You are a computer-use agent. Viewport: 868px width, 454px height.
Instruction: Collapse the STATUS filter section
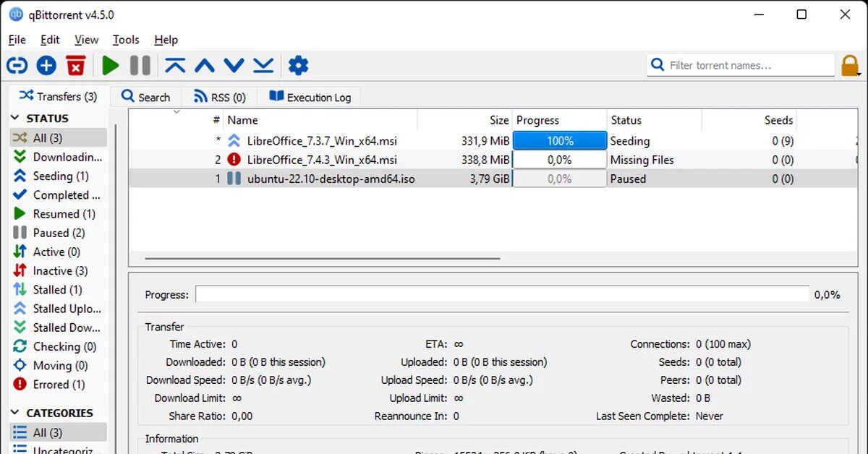(x=15, y=118)
